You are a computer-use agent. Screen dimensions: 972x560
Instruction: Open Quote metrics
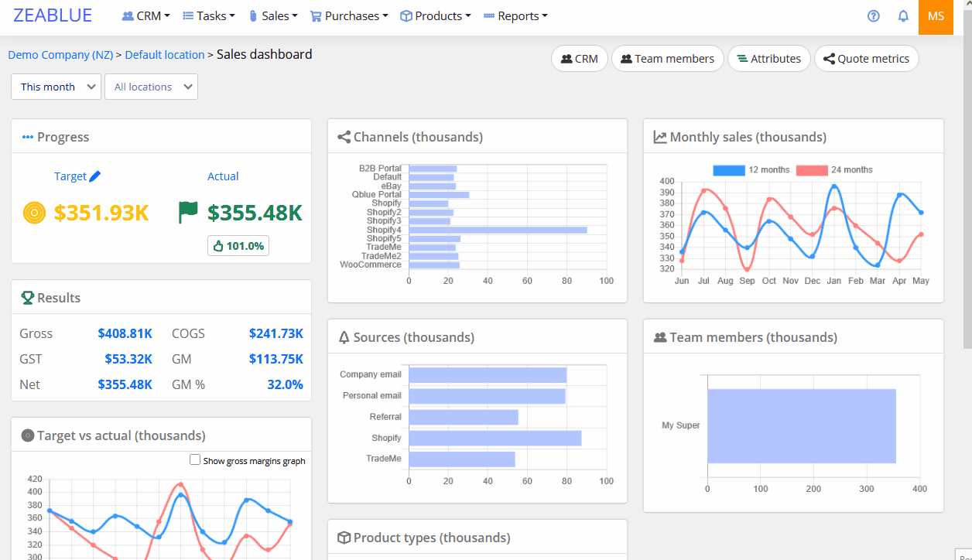(867, 59)
